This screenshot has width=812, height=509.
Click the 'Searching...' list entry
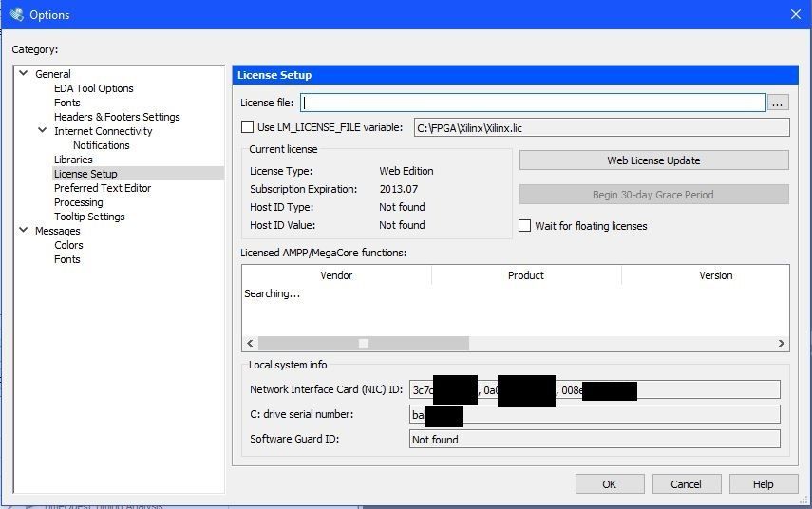272,293
